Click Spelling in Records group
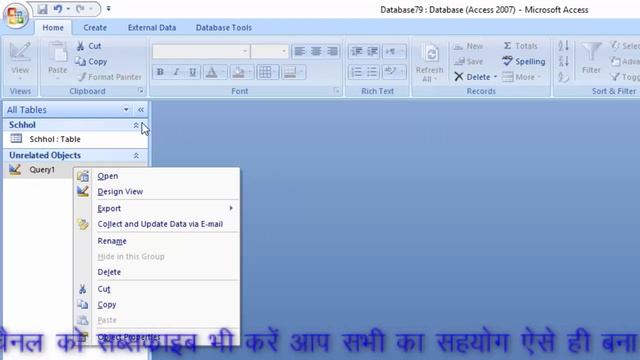Screen dimensions: 640x360 coord(524,62)
